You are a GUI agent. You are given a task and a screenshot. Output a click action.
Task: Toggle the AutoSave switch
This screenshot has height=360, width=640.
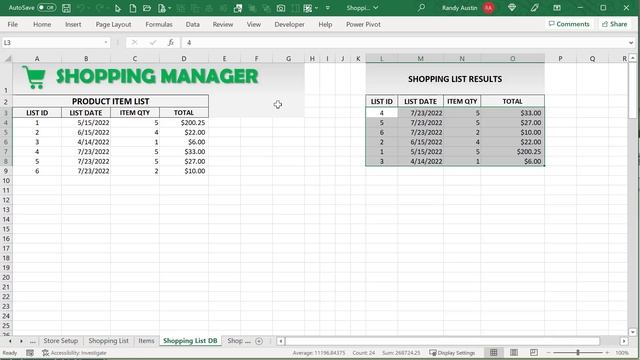click(x=47, y=8)
